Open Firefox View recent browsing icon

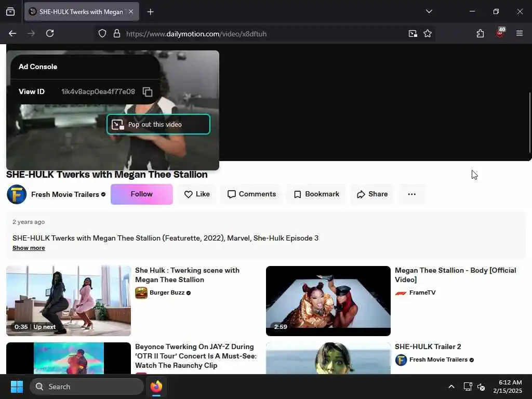pos(10,11)
